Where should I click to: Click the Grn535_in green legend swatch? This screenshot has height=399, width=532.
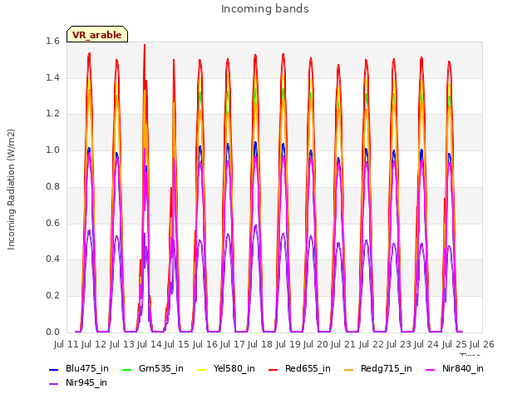pyautogui.click(x=126, y=369)
